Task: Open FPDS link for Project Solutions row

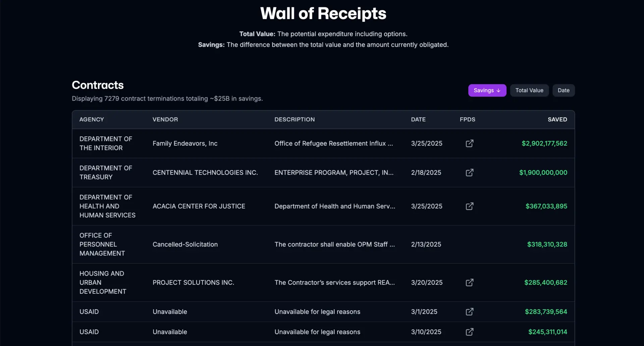Action: (470, 282)
